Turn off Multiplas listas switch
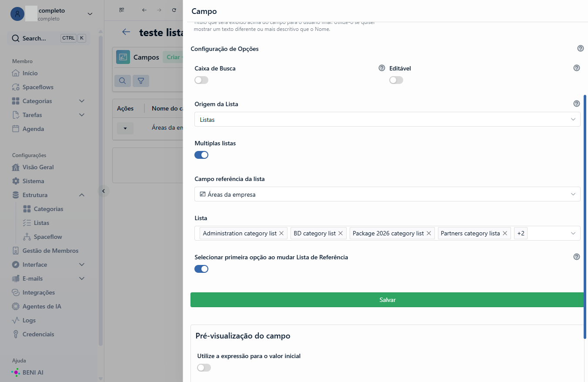Image resolution: width=588 pixels, height=382 pixels. [201, 155]
